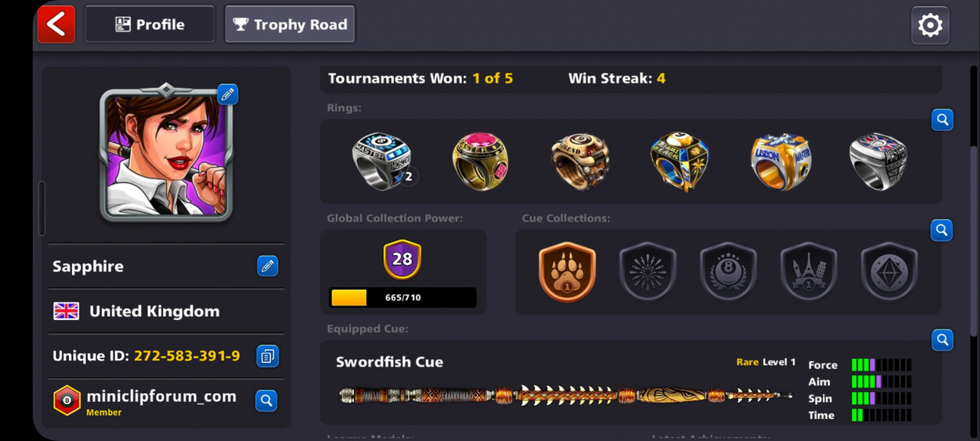Click the silver Master ring with count 2
This screenshot has height=441, width=980.
tap(382, 161)
